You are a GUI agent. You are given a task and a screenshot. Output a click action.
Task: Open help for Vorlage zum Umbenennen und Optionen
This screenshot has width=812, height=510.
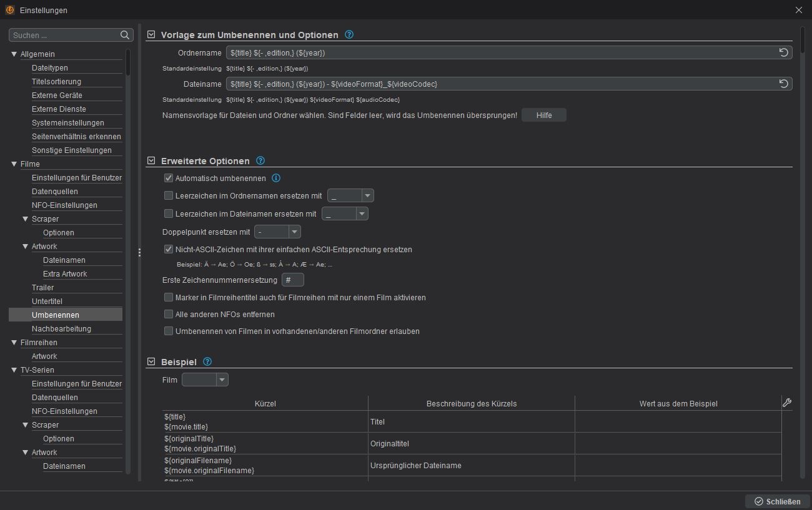[x=349, y=35]
